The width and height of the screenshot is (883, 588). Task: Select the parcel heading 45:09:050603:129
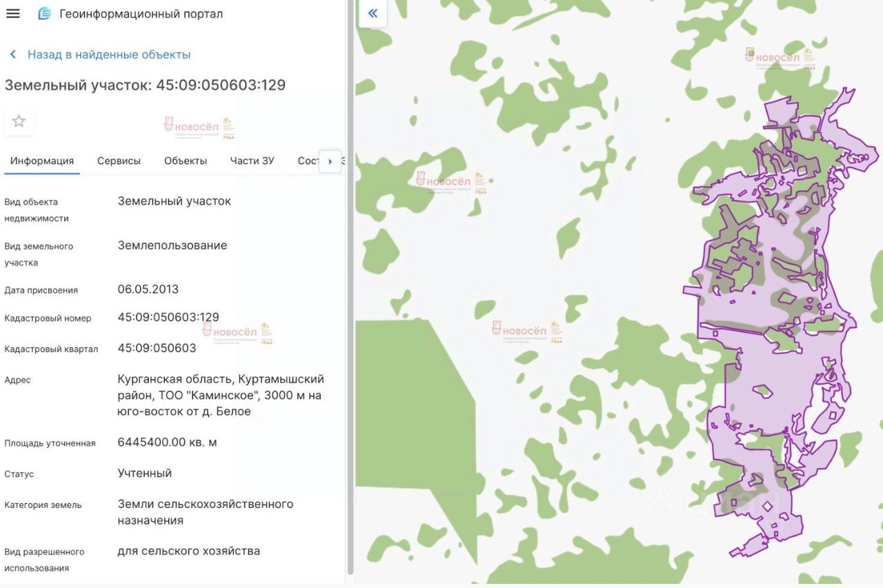pyautogui.click(x=145, y=85)
